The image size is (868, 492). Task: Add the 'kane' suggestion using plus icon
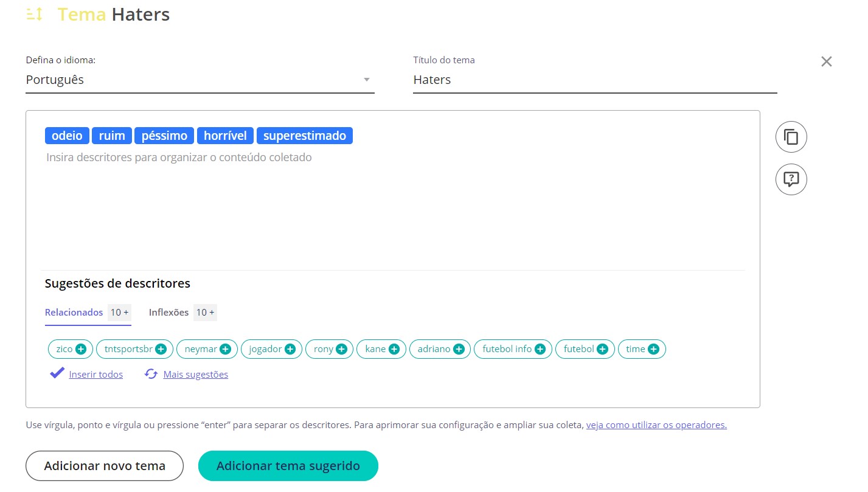coord(394,349)
